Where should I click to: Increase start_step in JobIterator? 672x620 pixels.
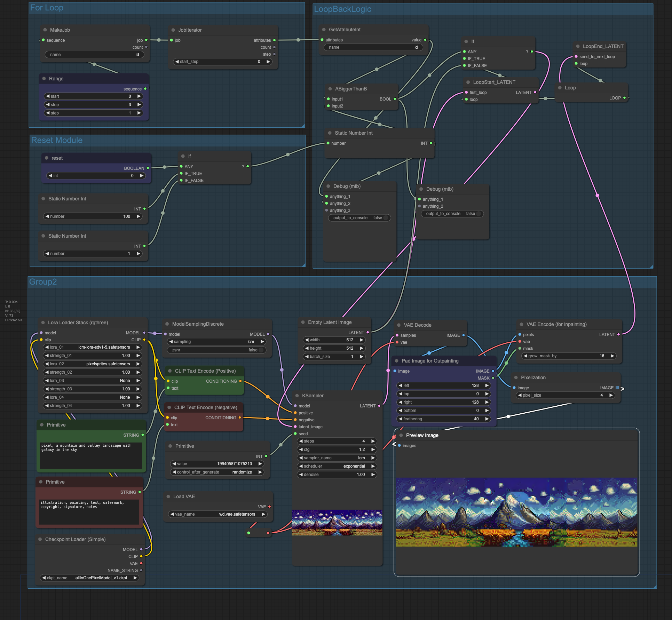coord(268,62)
